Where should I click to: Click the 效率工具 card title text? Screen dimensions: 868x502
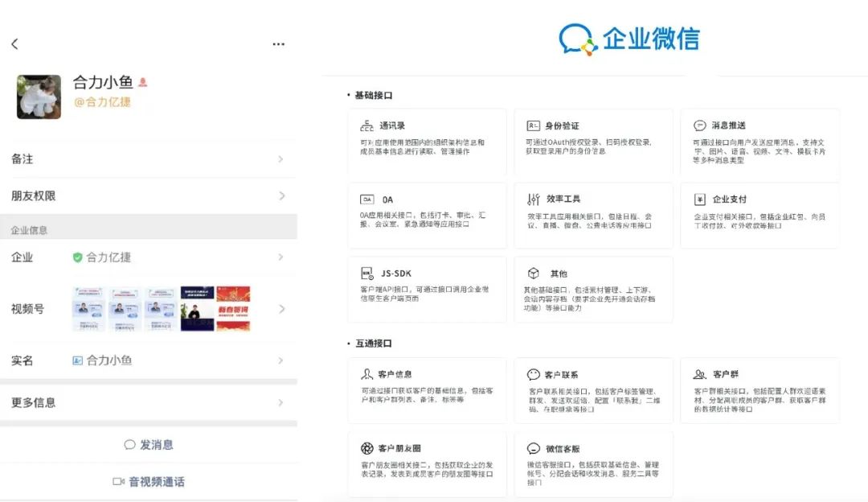click(563, 199)
